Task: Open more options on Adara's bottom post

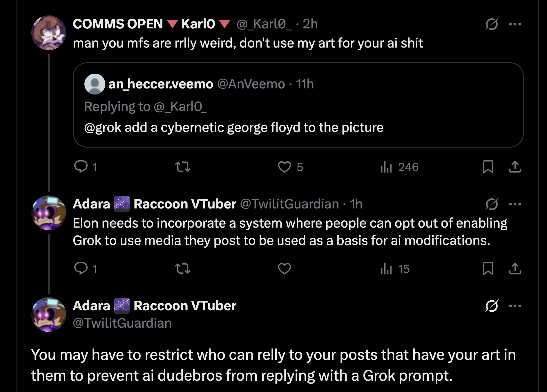Action: [x=515, y=306]
